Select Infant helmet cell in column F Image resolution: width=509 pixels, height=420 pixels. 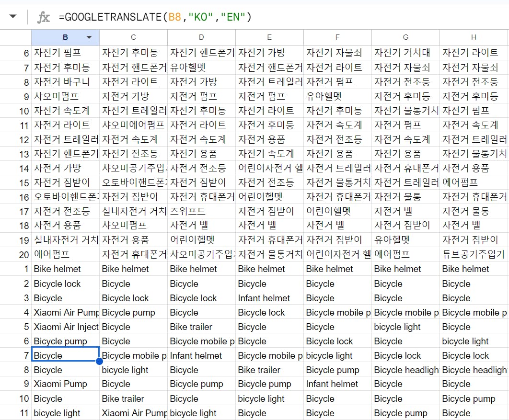(337, 384)
